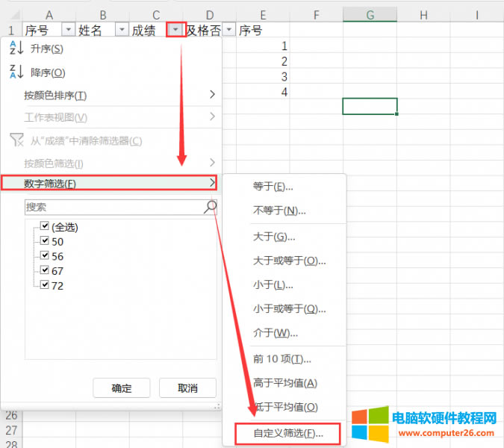Open the 姓名 column filter dropdown
The height and width of the screenshot is (448, 504).
coord(122,30)
